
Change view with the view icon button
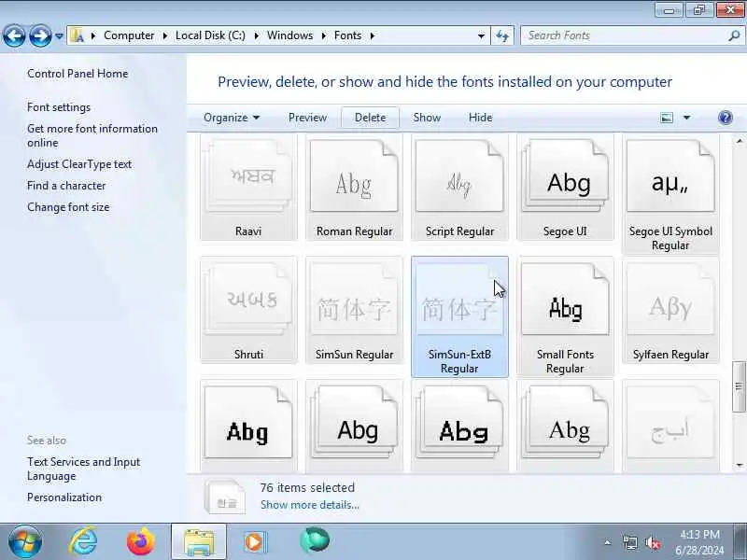667,118
